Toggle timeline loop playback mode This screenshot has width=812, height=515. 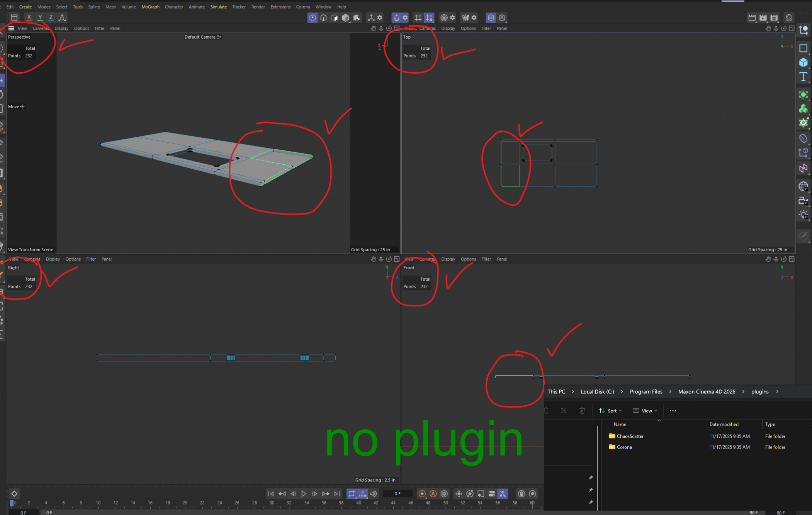click(x=352, y=494)
